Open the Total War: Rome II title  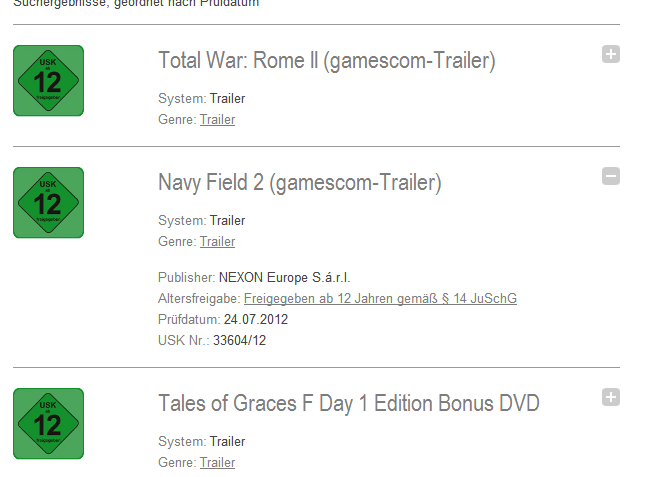pos(326,61)
